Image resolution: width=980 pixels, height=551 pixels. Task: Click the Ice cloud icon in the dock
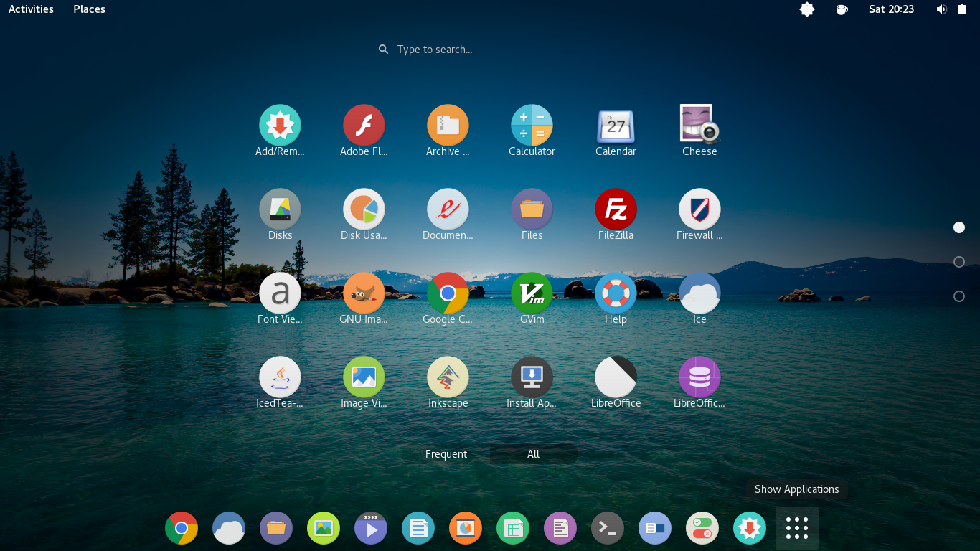[229, 529]
